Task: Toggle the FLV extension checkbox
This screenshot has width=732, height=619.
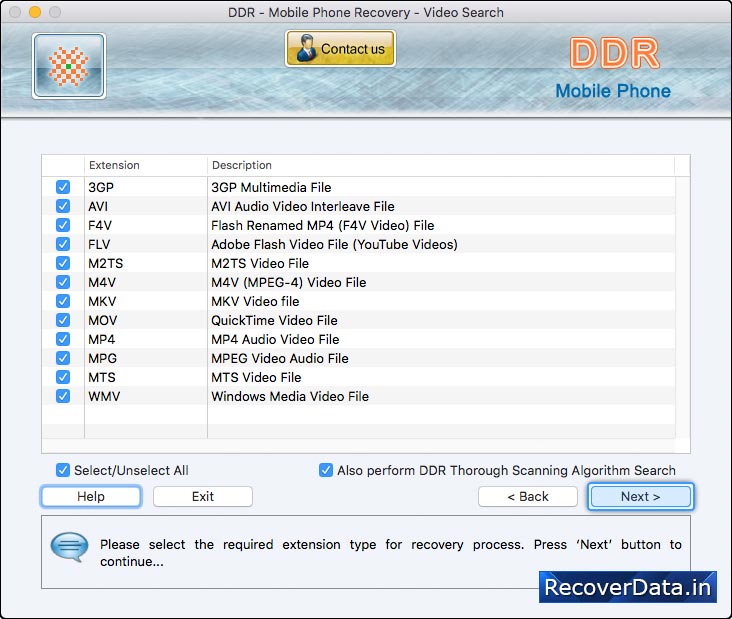Action: click(x=63, y=244)
